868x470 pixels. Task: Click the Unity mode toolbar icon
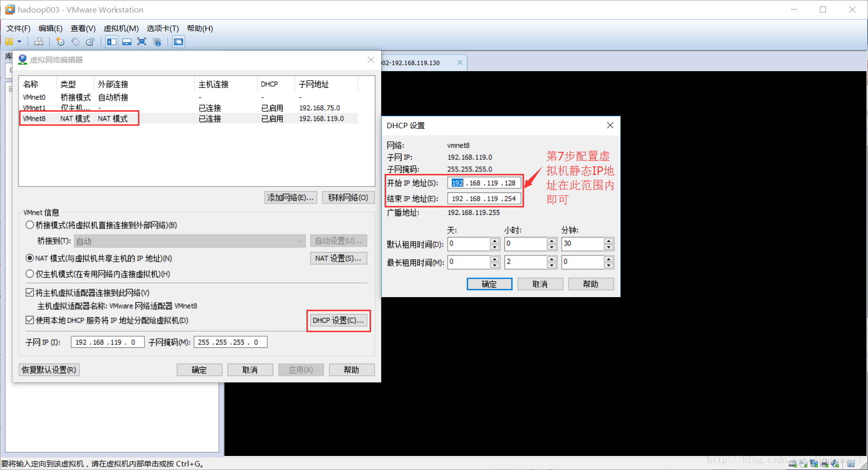click(x=157, y=42)
